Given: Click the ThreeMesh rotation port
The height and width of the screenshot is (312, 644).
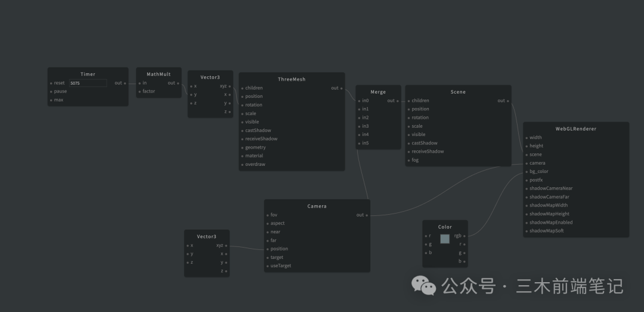Looking at the screenshot, I should point(242,105).
